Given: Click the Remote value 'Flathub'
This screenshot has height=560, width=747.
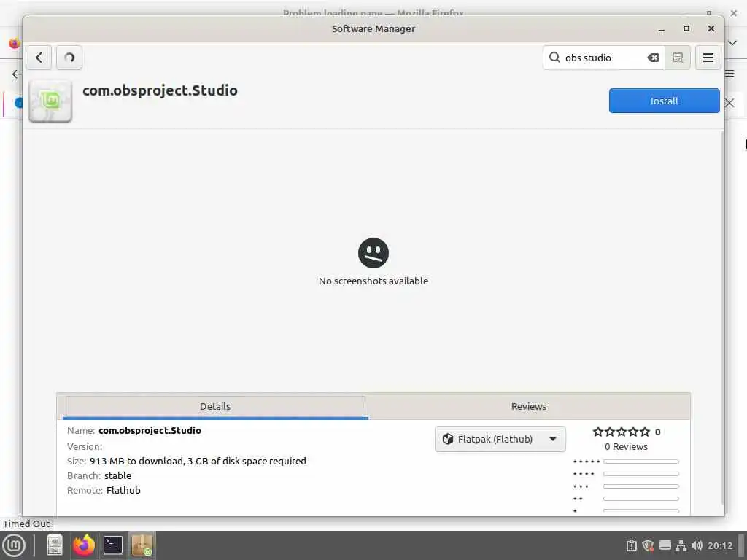Looking at the screenshot, I should tap(123, 491).
